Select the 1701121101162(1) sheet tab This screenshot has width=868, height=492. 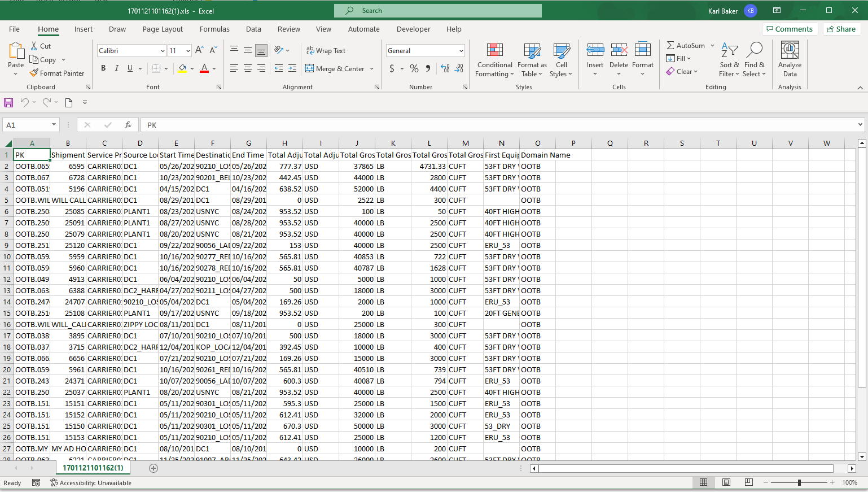93,468
